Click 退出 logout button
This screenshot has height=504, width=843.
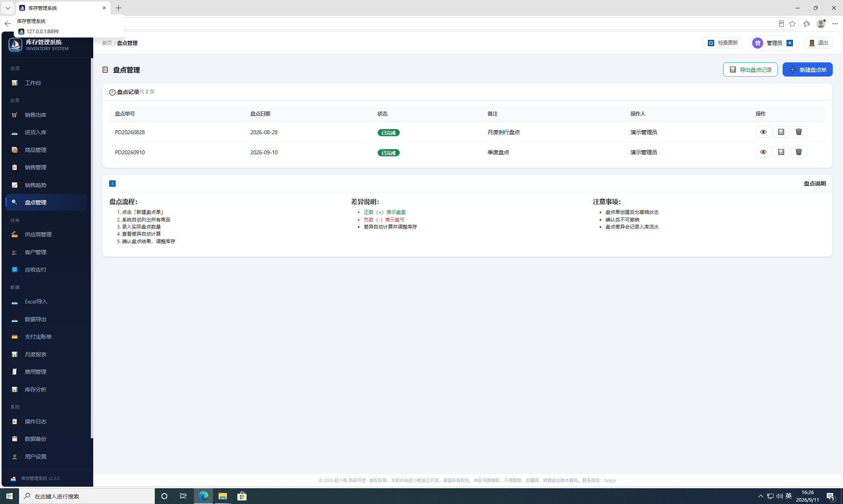click(x=819, y=43)
